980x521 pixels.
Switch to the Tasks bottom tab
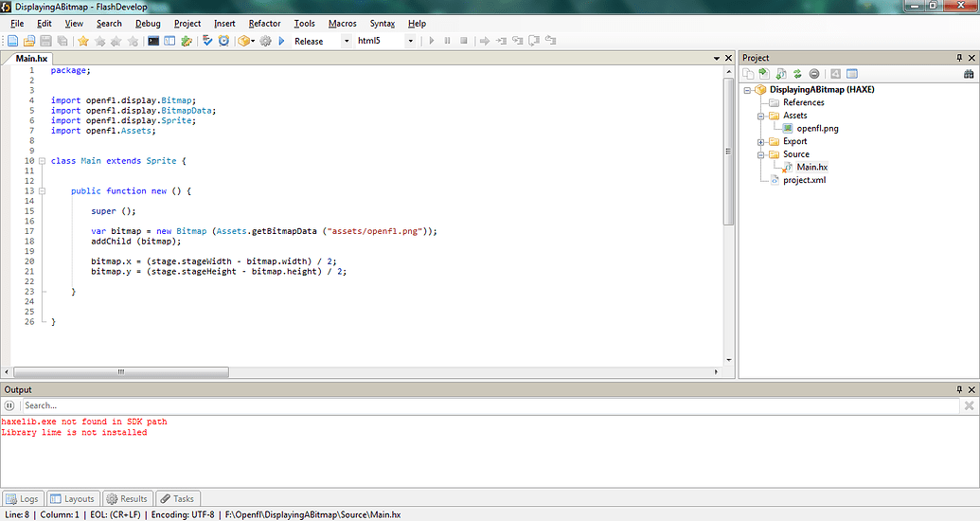(x=177, y=498)
